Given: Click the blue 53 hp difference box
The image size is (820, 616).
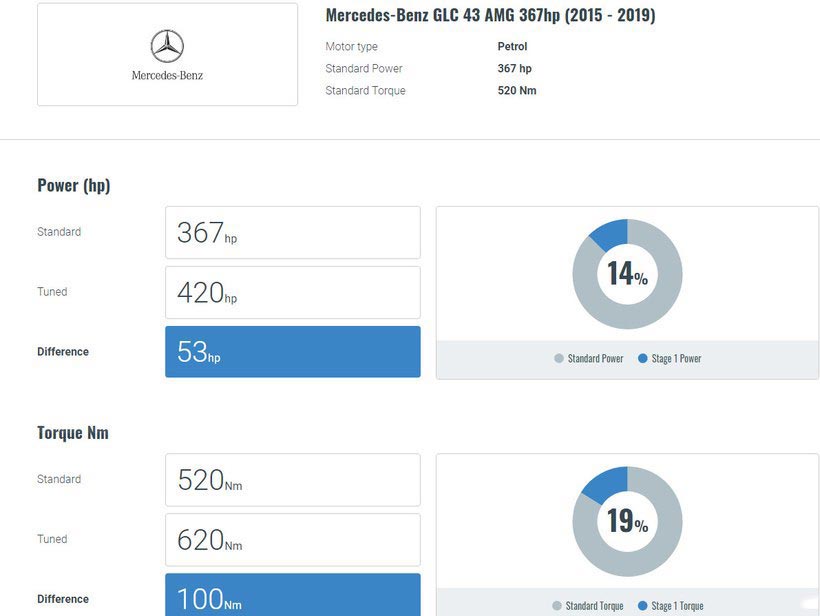Looking at the screenshot, I should (292, 352).
